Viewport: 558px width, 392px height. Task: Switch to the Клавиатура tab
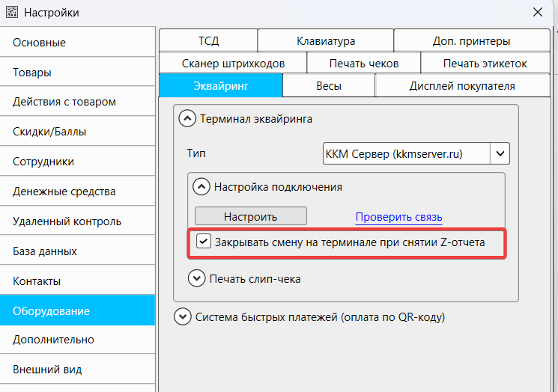point(326,41)
